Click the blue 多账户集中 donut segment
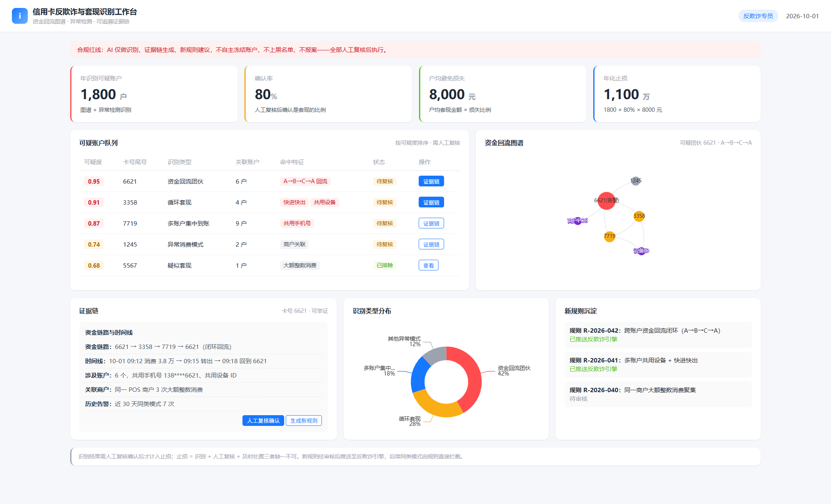Screen dimensions: 831x504 (419, 375)
